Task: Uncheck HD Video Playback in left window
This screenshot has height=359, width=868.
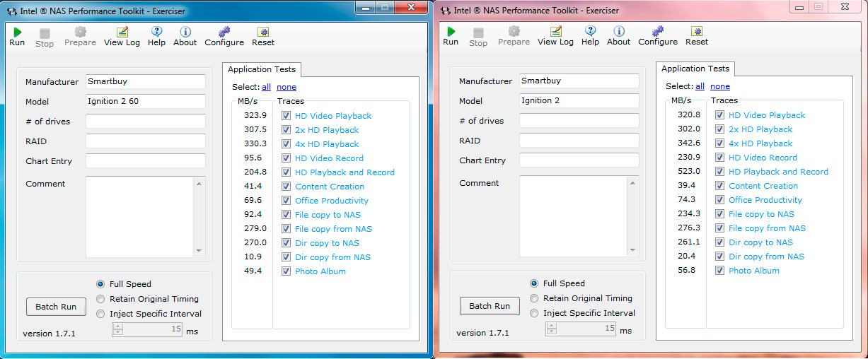Action: pos(286,116)
